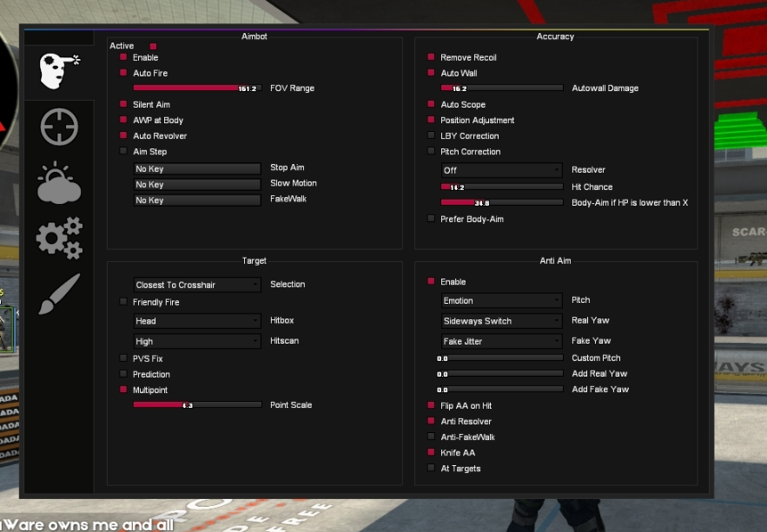767x532 pixels.
Task: Adjust the FOV Range slider
Action: click(196, 88)
